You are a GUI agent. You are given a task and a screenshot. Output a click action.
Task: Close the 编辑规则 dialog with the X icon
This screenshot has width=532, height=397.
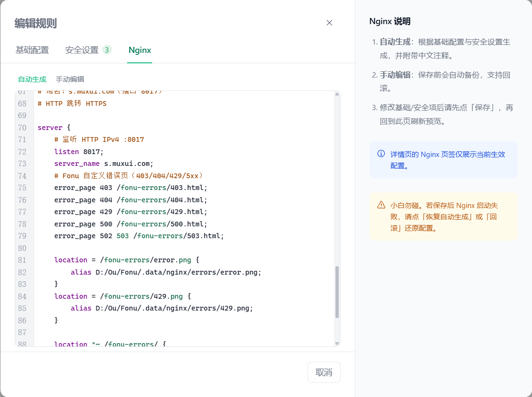tap(329, 23)
